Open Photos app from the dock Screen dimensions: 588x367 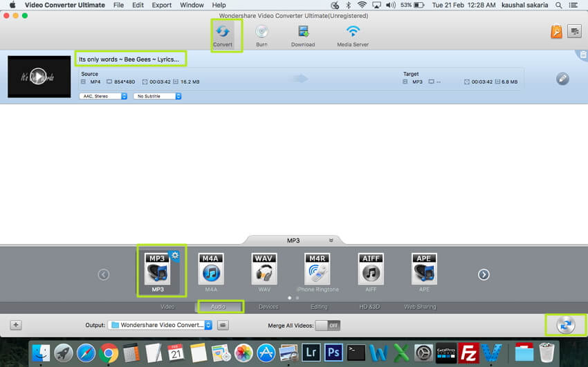(244, 353)
